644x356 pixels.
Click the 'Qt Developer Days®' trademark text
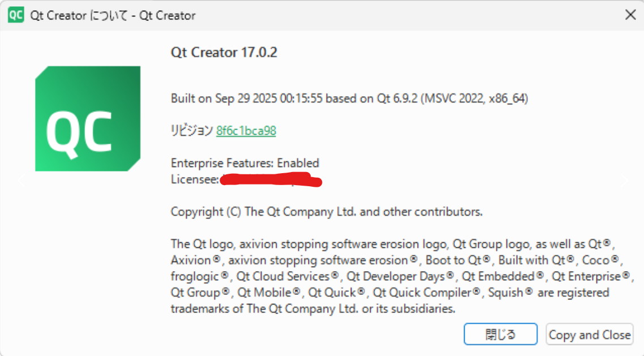click(401, 277)
